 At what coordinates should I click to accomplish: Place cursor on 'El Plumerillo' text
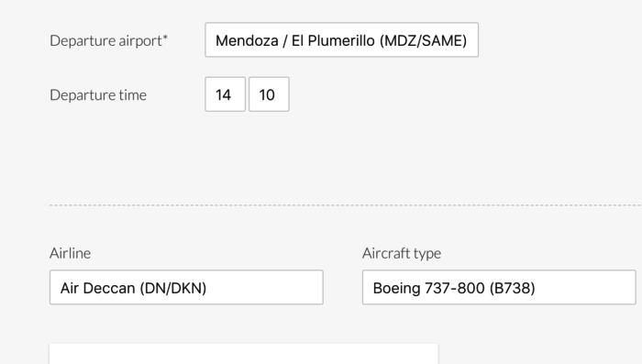tap(333, 41)
